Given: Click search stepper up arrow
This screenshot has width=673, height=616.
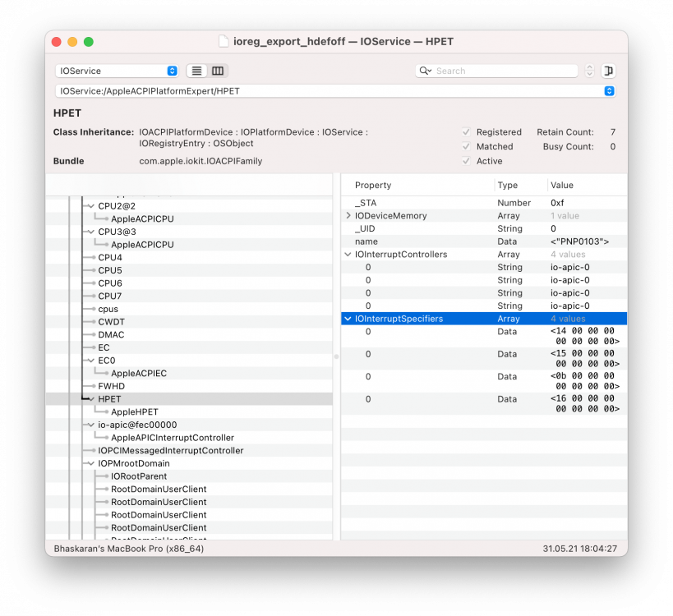Looking at the screenshot, I should pyautogui.click(x=590, y=67).
